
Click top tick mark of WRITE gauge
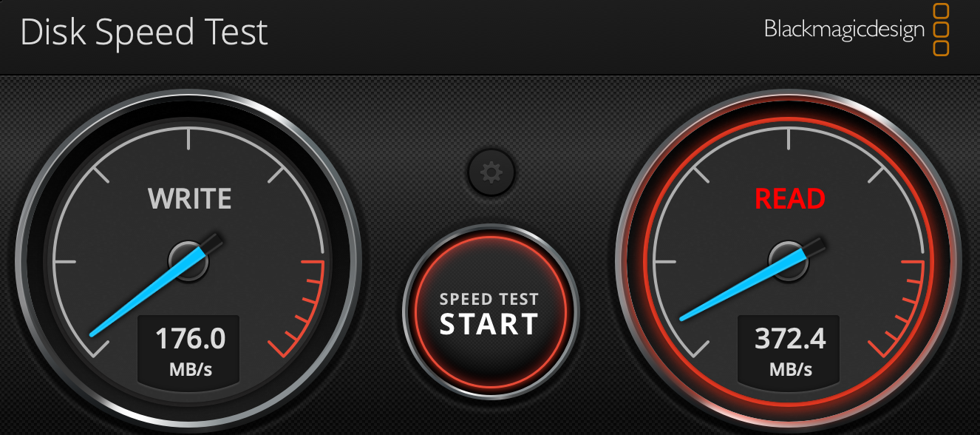click(x=189, y=138)
